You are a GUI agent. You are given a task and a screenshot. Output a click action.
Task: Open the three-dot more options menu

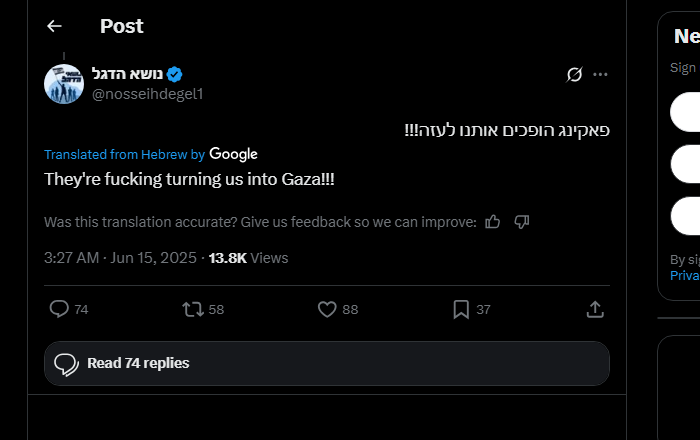click(x=600, y=75)
